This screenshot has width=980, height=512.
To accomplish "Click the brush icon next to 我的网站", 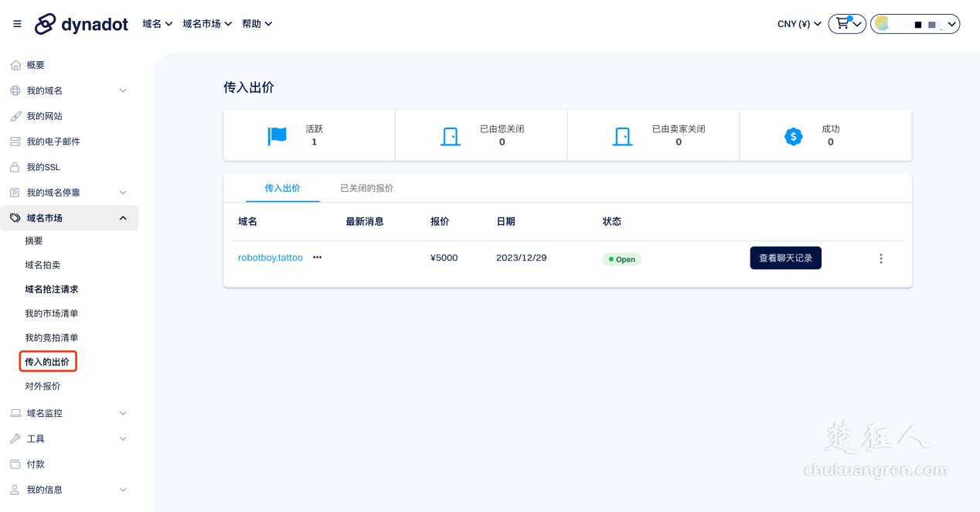I will 15,116.
